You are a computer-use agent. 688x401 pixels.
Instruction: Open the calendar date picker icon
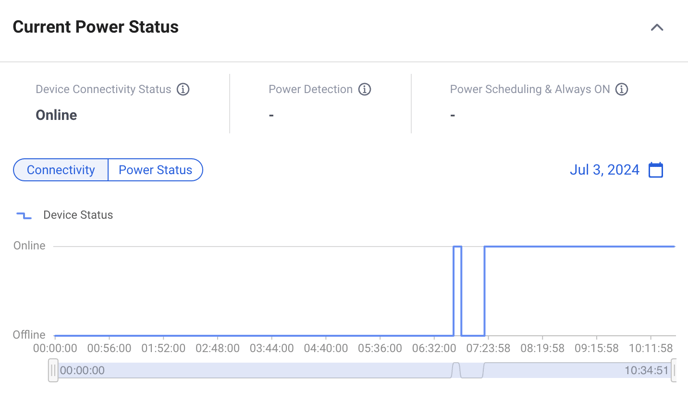[656, 170]
